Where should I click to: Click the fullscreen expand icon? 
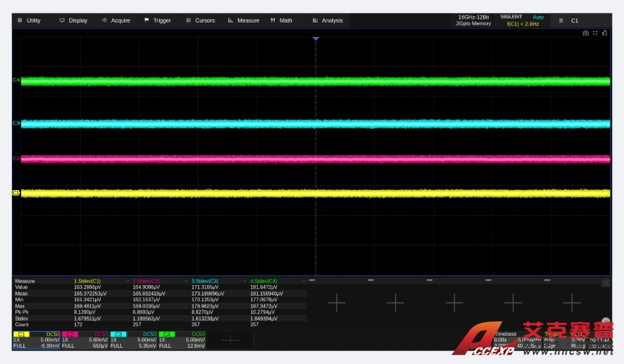click(x=596, y=33)
